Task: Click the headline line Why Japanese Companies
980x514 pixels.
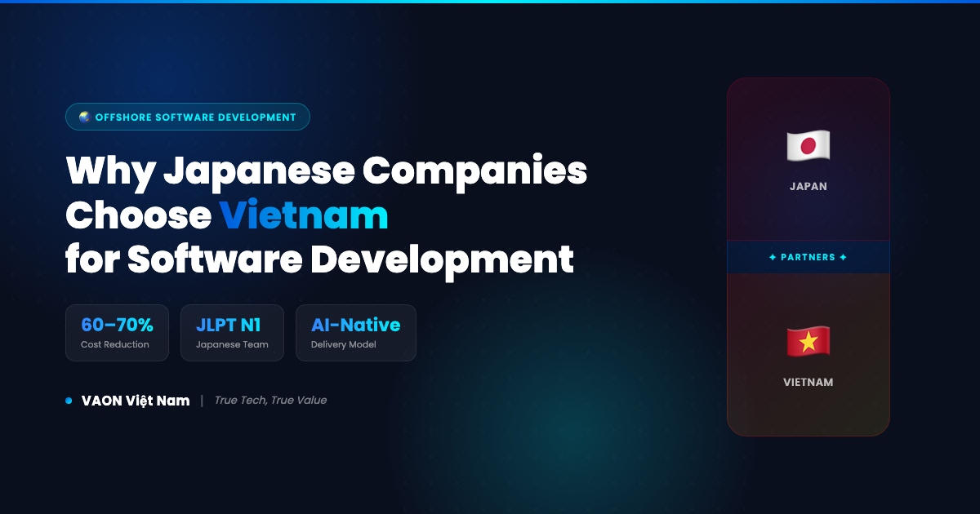Action: coord(327,172)
